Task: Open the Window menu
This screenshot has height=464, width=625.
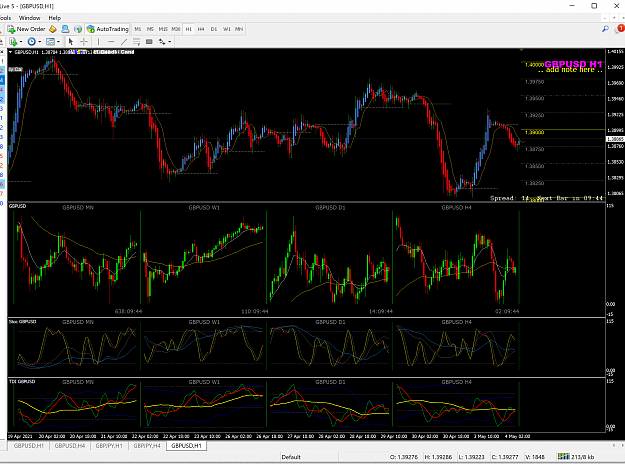Action: pyautogui.click(x=29, y=18)
